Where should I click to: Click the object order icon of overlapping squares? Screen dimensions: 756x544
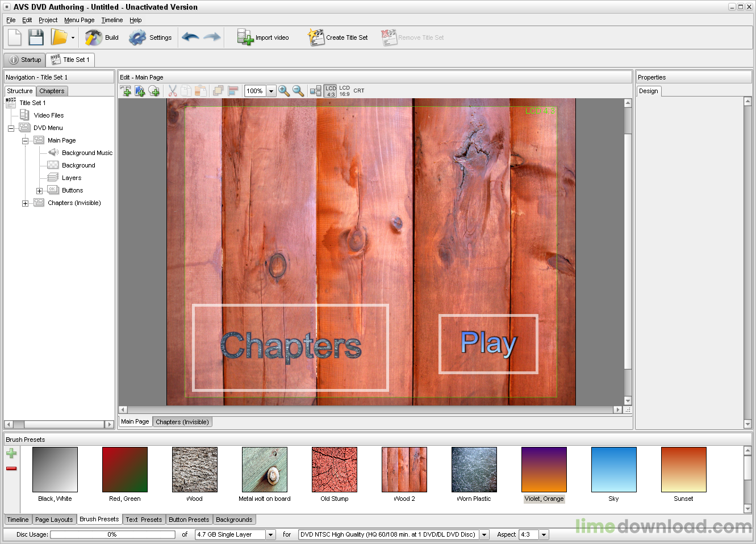click(218, 91)
